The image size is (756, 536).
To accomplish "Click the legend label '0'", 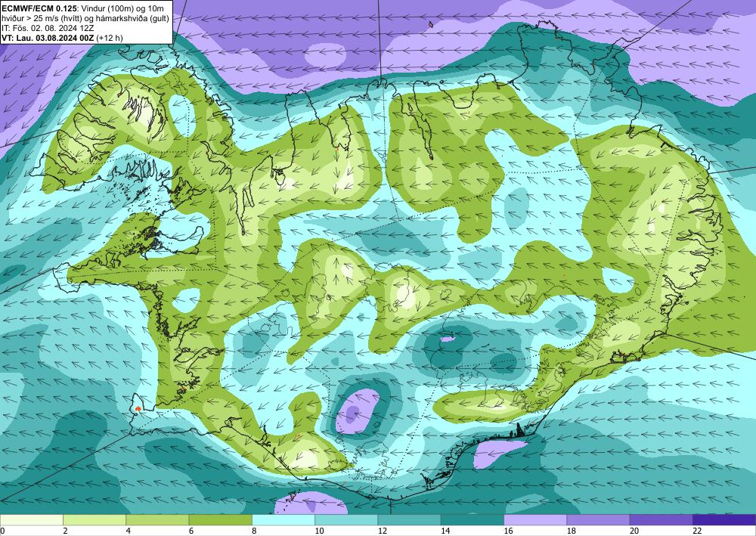I will (x=2, y=531).
